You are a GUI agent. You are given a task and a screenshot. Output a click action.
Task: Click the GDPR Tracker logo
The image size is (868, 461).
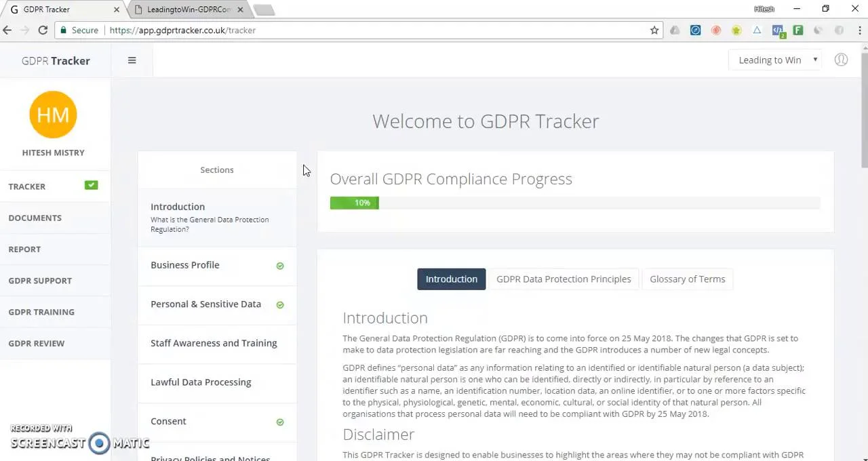pyautogui.click(x=56, y=60)
